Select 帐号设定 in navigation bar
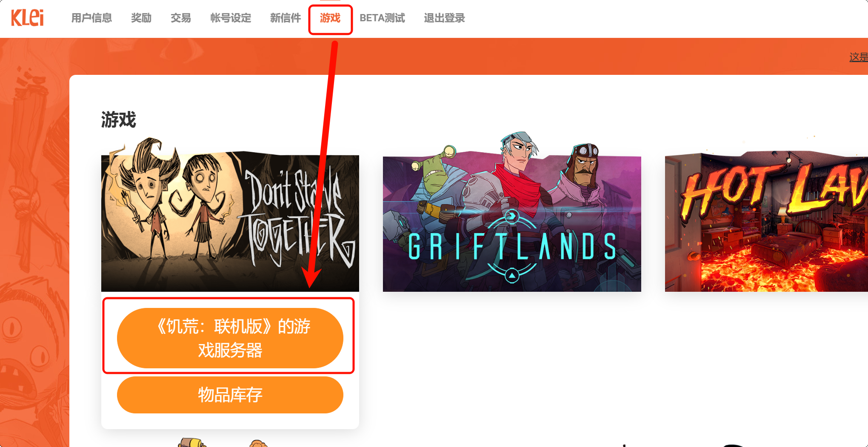This screenshot has height=447, width=868. 231,18
